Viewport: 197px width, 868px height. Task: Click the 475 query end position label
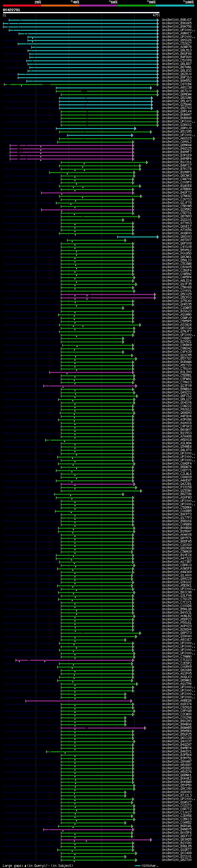pos(155,15)
